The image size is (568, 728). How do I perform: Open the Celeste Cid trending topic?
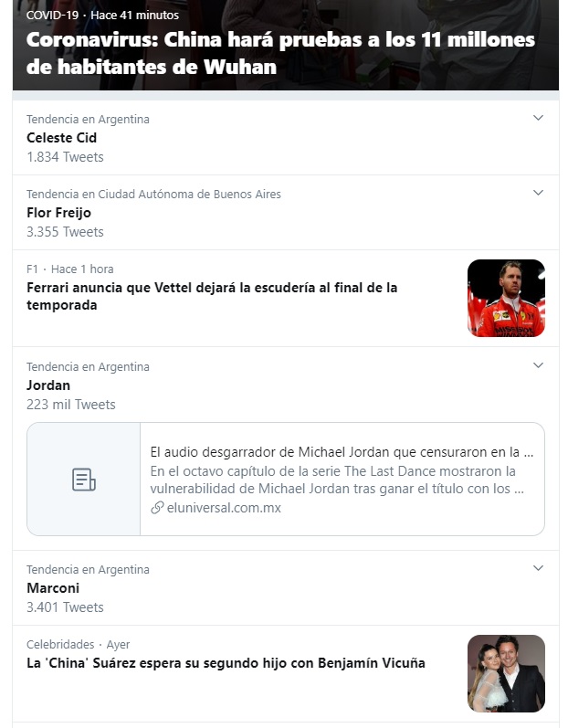(61, 138)
